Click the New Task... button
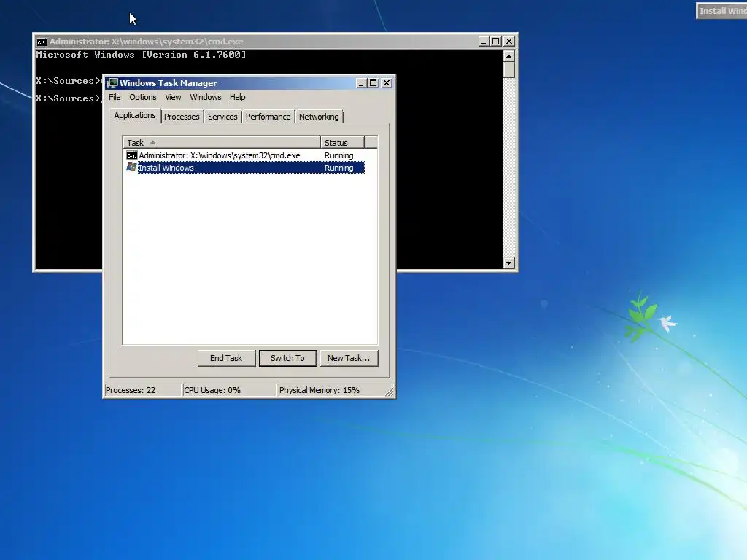 (349, 358)
